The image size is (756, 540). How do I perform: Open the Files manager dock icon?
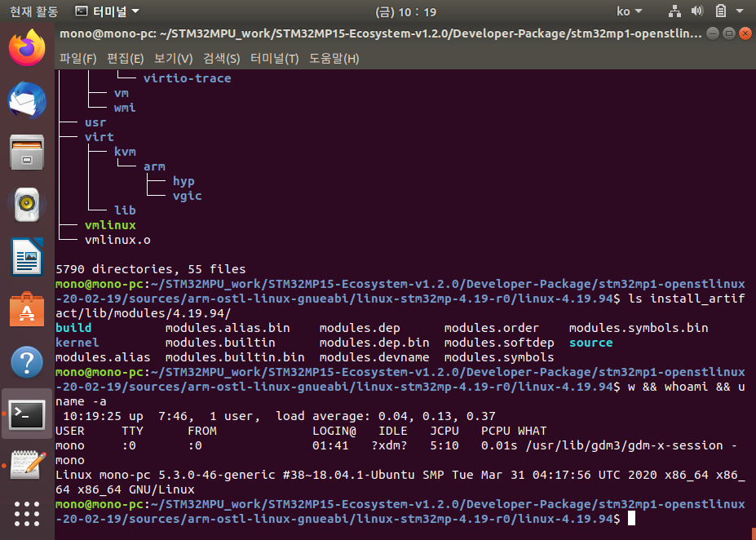pyautogui.click(x=27, y=153)
